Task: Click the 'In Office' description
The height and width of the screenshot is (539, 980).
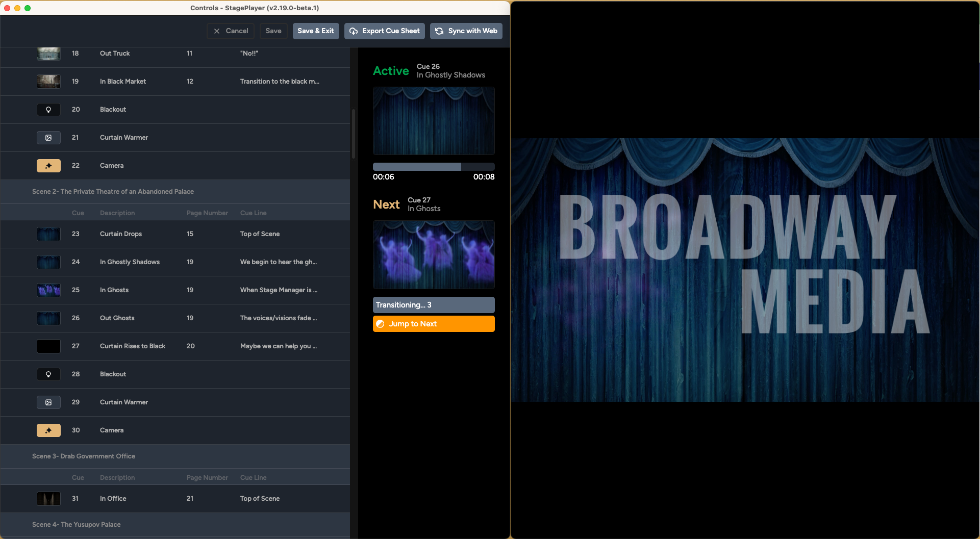Action: tap(113, 499)
